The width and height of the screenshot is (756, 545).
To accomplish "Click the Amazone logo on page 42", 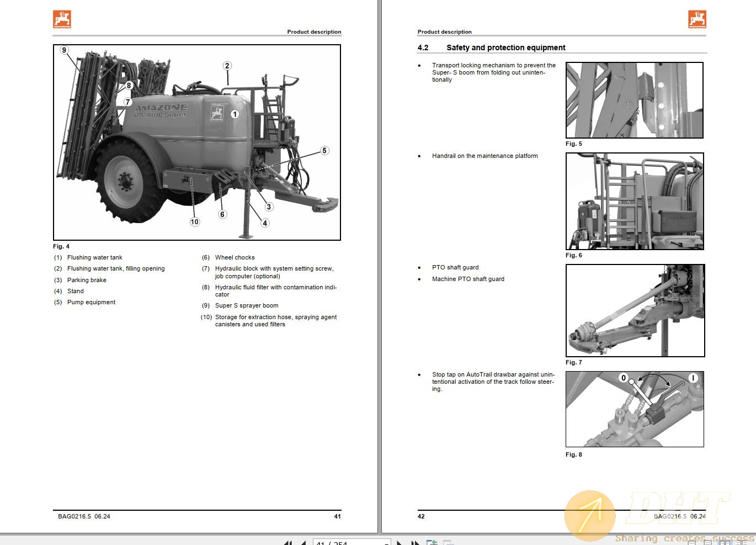I will click(697, 19).
